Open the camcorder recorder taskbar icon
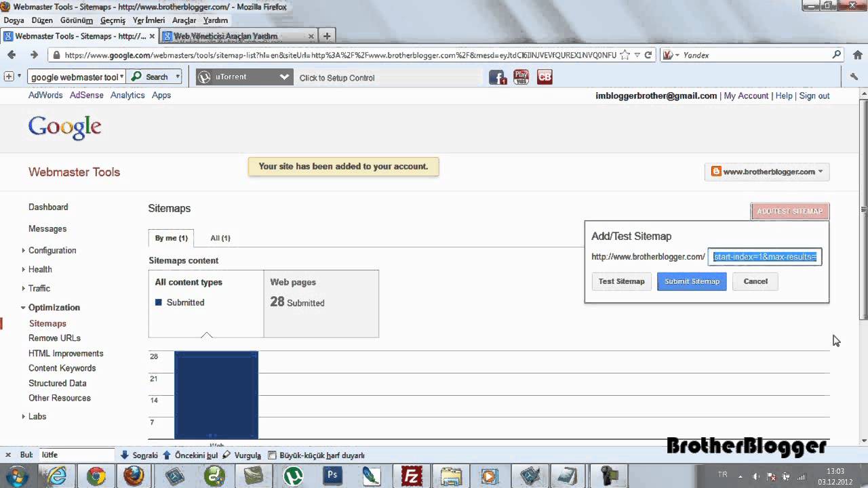 609,476
